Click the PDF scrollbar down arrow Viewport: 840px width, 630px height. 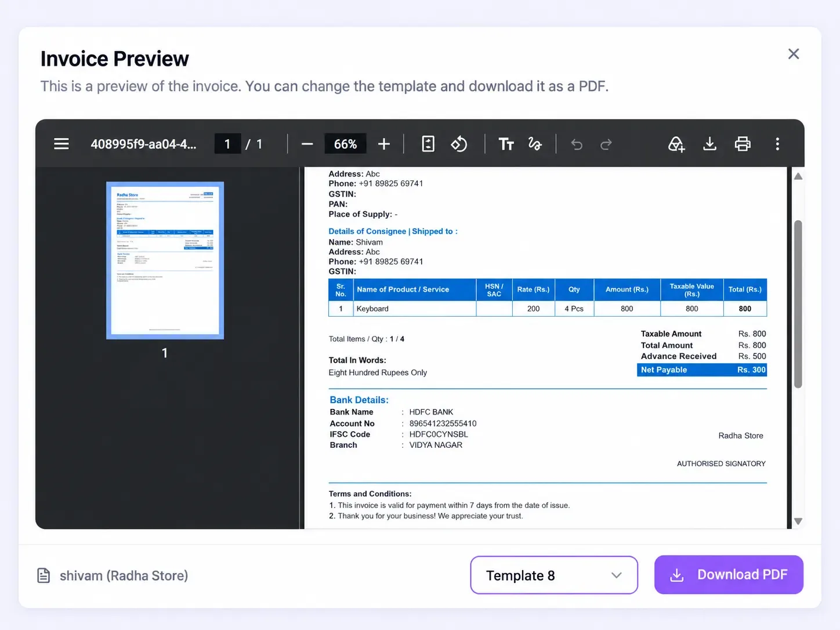(798, 521)
